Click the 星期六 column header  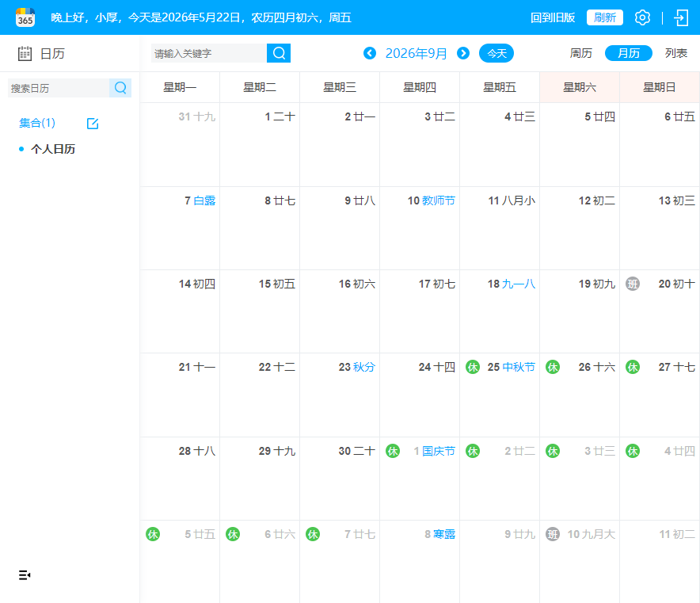580,87
